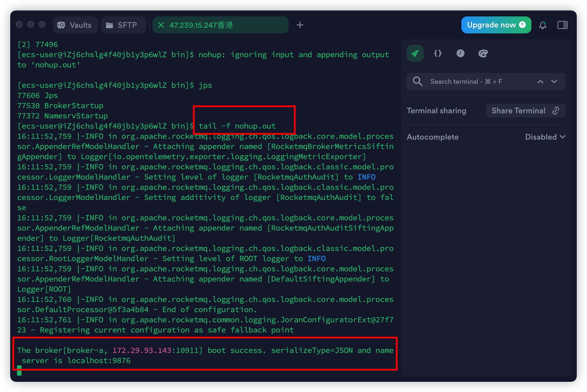Go to next search result arrow
The image size is (587, 392).
point(554,82)
